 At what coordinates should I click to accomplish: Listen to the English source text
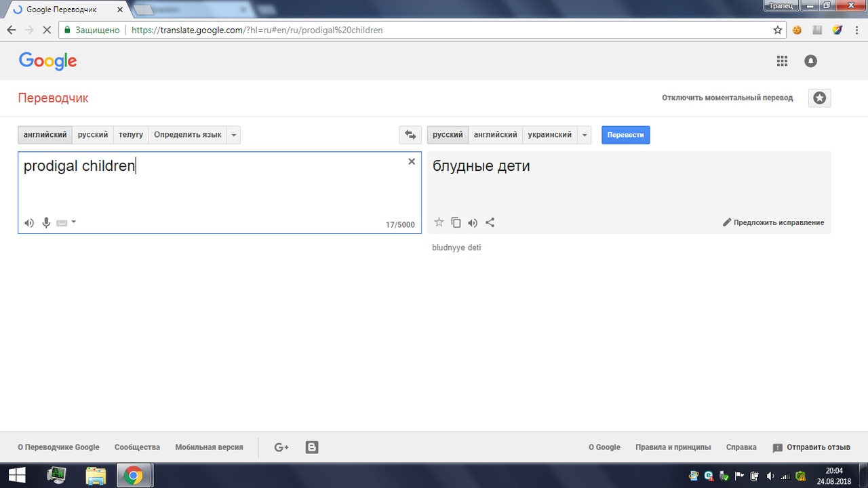(x=29, y=223)
